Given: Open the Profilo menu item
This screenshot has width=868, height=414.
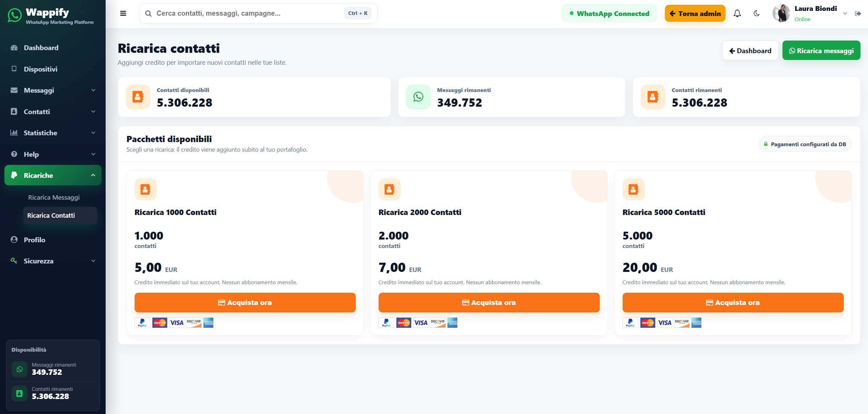Looking at the screenshot, I should [x=53, y=240].
